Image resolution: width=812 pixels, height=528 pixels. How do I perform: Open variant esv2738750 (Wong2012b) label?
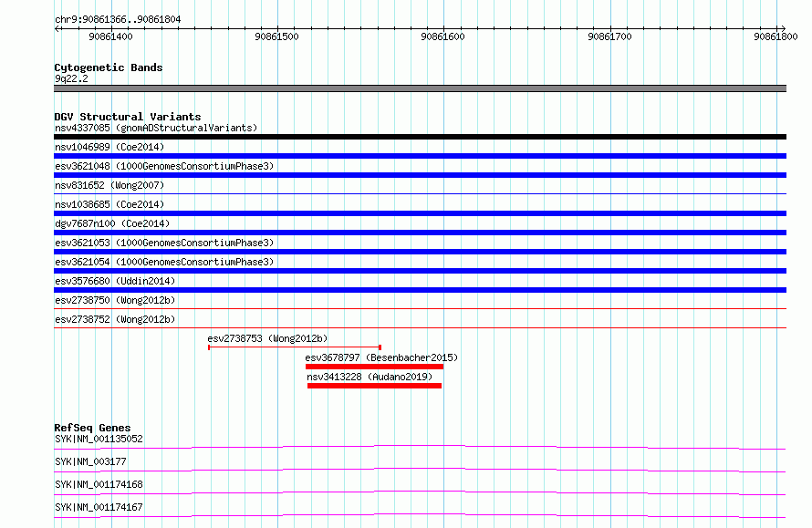115,300
